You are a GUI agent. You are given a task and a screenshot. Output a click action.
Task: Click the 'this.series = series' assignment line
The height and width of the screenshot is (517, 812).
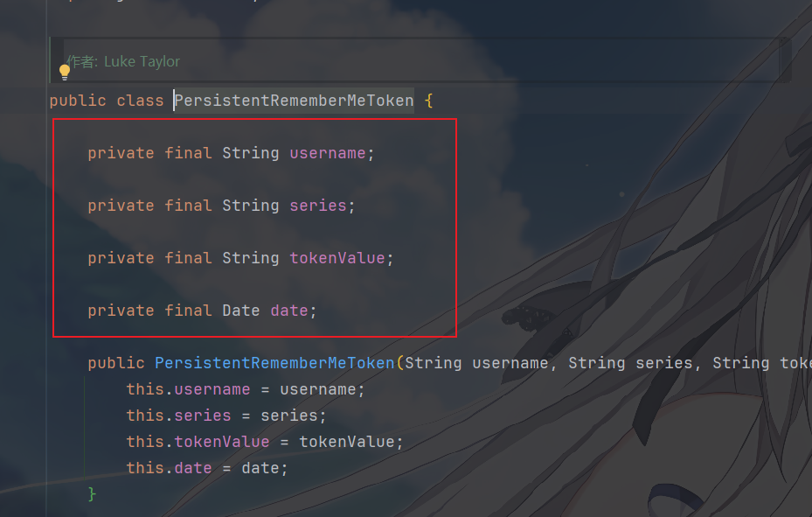pyautogui.click(x=226, y=416)
